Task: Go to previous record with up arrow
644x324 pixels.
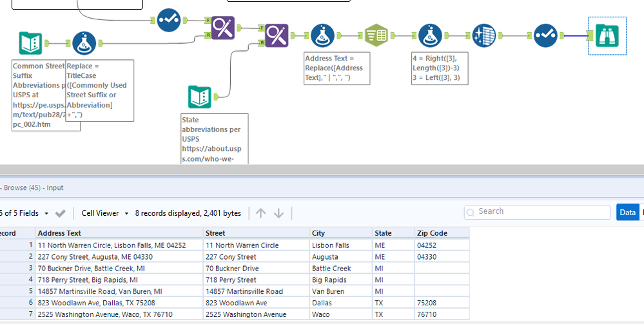Action: click(260, 213)
